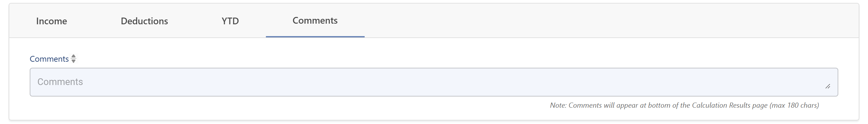This screenshot has height=124, width=868.
Task: Click the blue underline beneath Comments tab
Action: point(315,37)
